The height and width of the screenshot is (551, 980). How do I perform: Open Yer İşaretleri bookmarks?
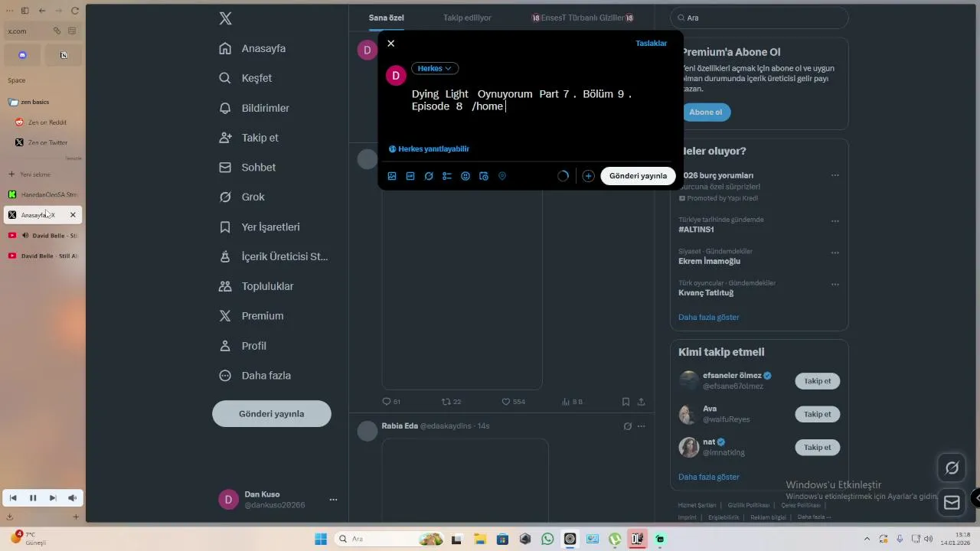pos(260,227)
